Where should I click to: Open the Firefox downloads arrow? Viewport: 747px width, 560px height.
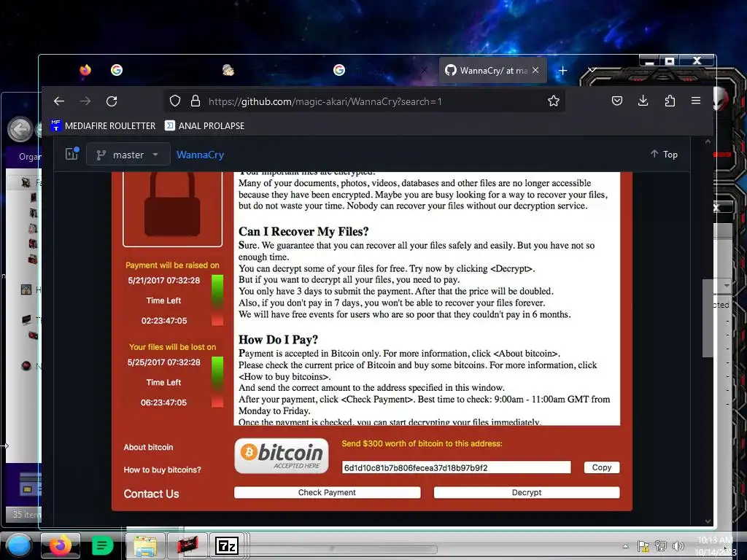click(x=643, y=101)
